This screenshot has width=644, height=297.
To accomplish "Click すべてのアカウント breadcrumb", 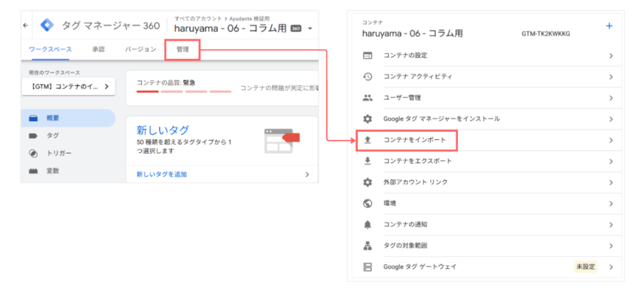I will (x=198, y=18).
